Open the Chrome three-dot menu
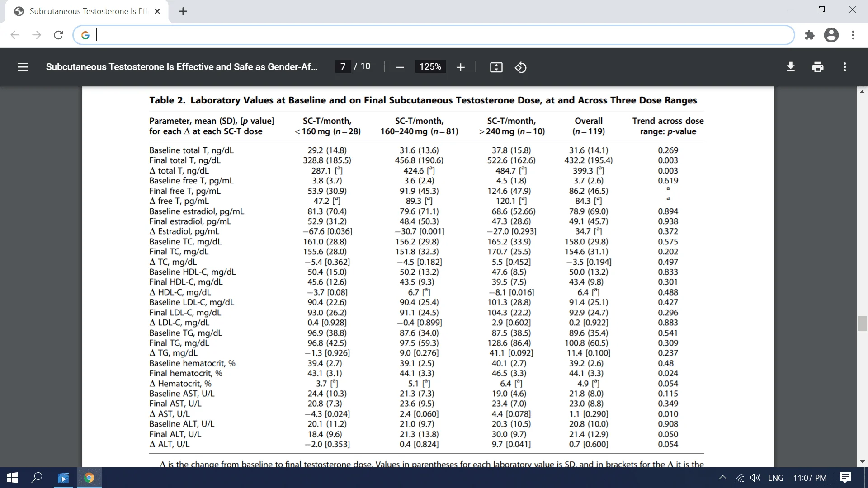 tap(853, 35)
